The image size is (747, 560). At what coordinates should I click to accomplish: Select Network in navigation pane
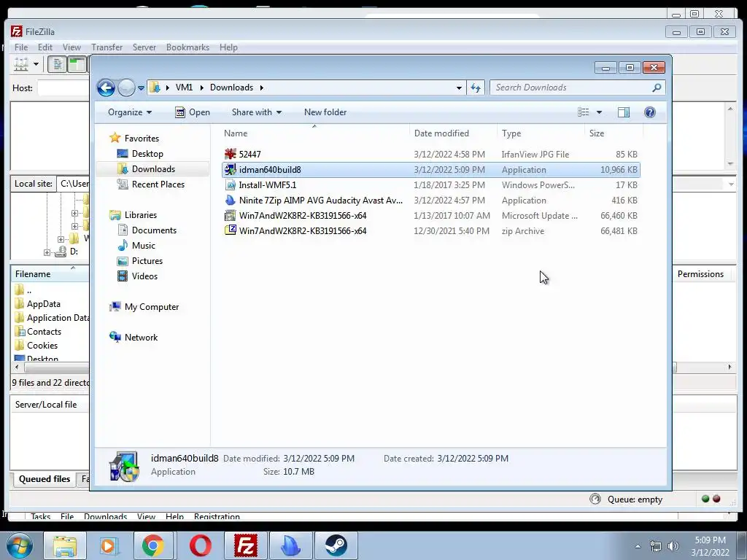(141, 338)
